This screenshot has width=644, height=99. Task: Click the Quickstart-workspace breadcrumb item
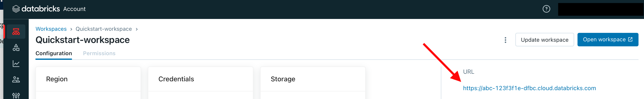pyautogui.click(x=103, y=29)
